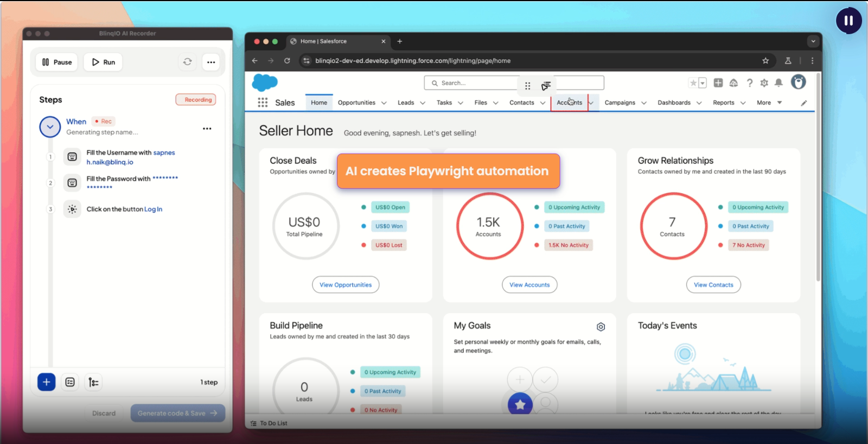Image resolution: width=868 pixels, height=444 pixels.
Task: Expand the Reports tab dropdown
Action: [x=743, y=103]
